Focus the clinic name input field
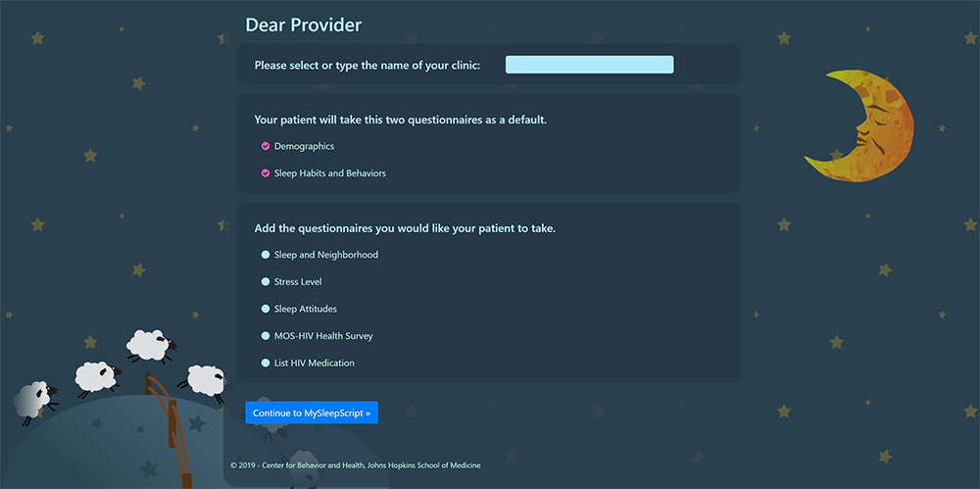The height and width of the screenshot is (489, 980). pos(589,65)
